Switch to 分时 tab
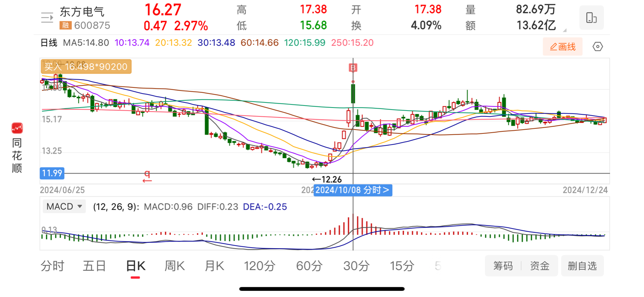 [x=52, y=266]
